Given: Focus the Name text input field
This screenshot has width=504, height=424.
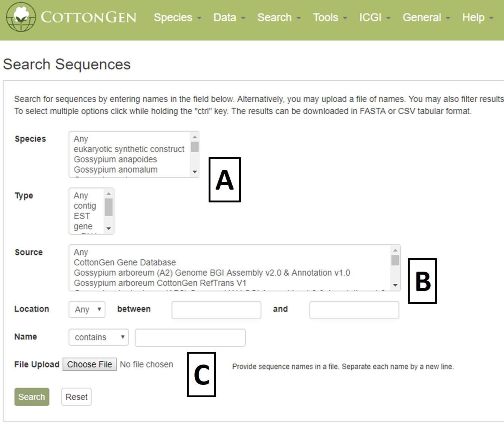Looking at the screenshot, I should (x=190, y=337).
